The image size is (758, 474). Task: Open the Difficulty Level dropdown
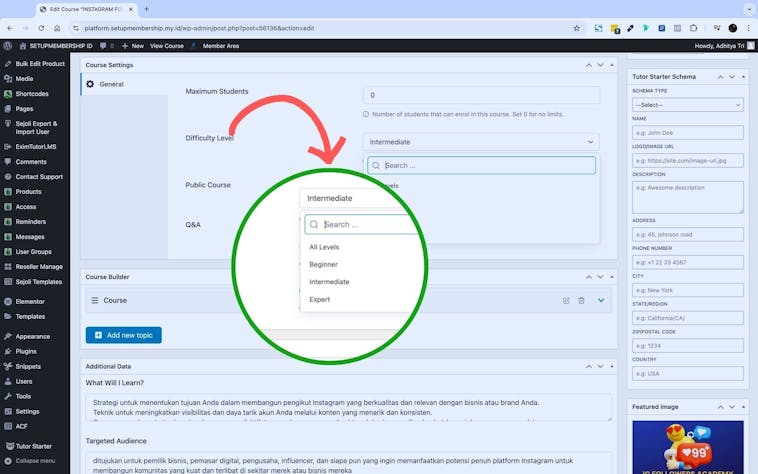coord(481,142)
